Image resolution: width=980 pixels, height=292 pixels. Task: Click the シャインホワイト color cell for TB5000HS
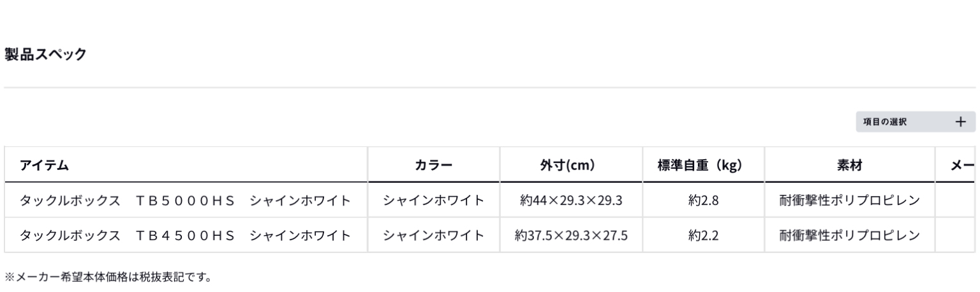(x=434, y=201)
